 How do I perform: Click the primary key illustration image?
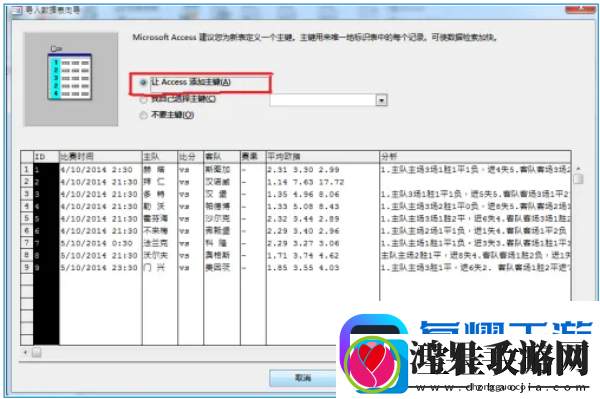[71, 79]
